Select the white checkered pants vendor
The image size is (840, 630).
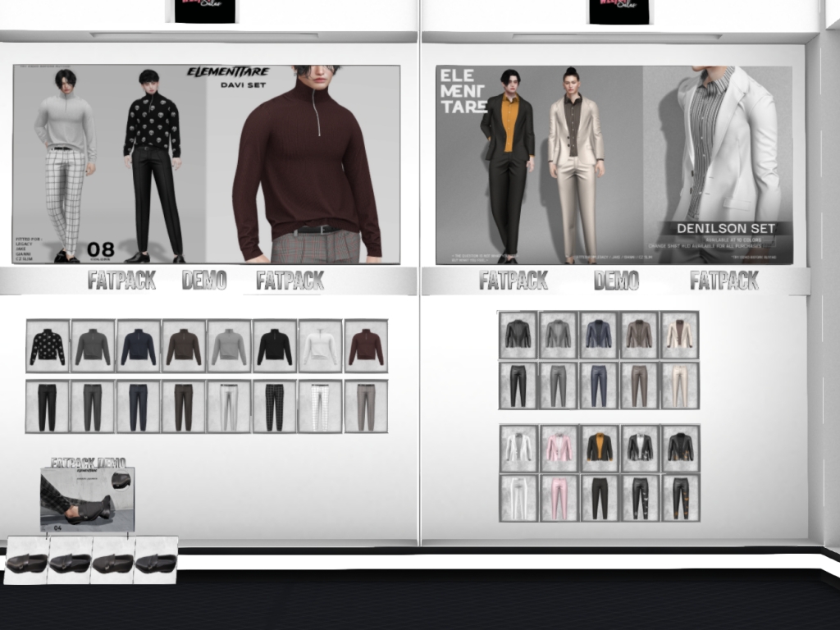click(x=320, y=407)
